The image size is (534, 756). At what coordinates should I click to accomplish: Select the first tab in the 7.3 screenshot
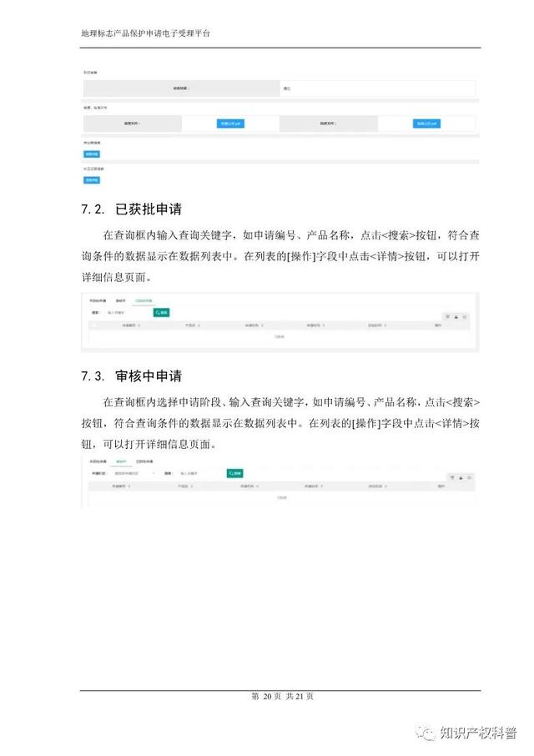pyautogui.click(x=98, y=461)
